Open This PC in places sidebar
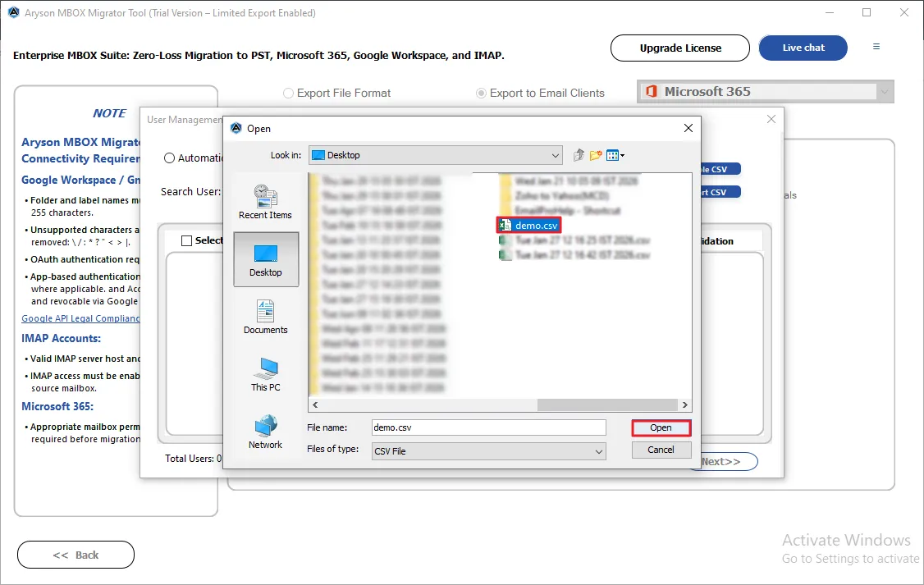Image resolution: width=924 pixels, height=585 pixels. pos(266,375)
